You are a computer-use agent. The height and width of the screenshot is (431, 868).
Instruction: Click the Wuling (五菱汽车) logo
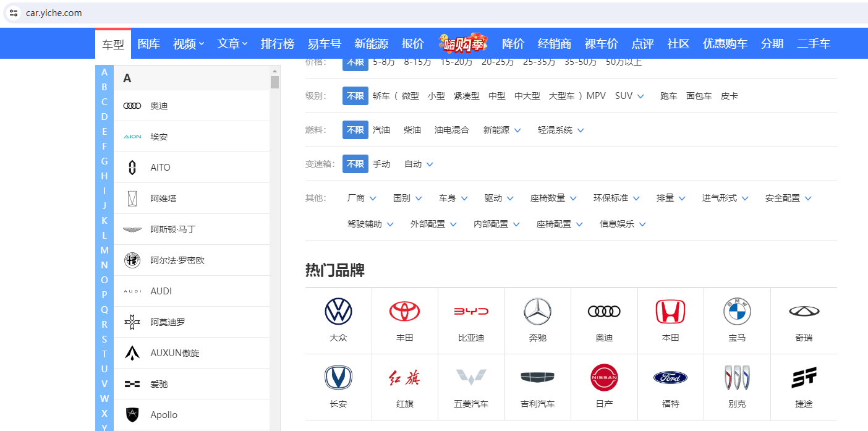(471, 377)
